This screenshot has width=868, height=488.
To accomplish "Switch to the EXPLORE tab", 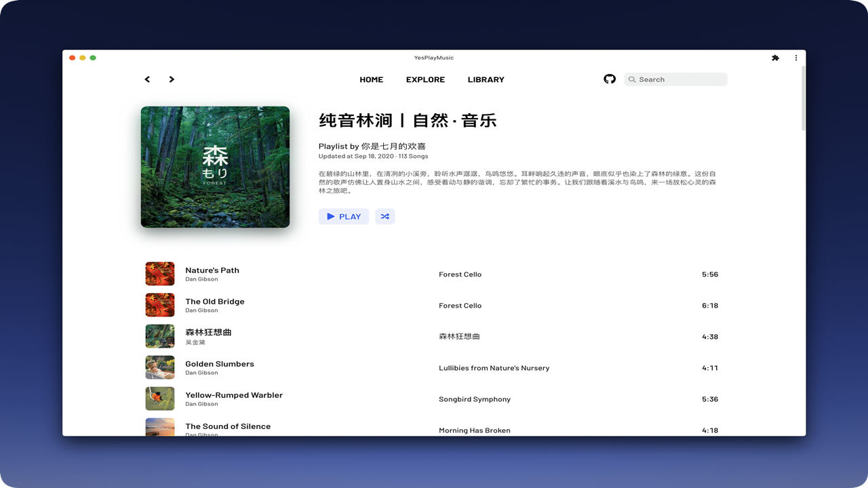I will [425, 79].
